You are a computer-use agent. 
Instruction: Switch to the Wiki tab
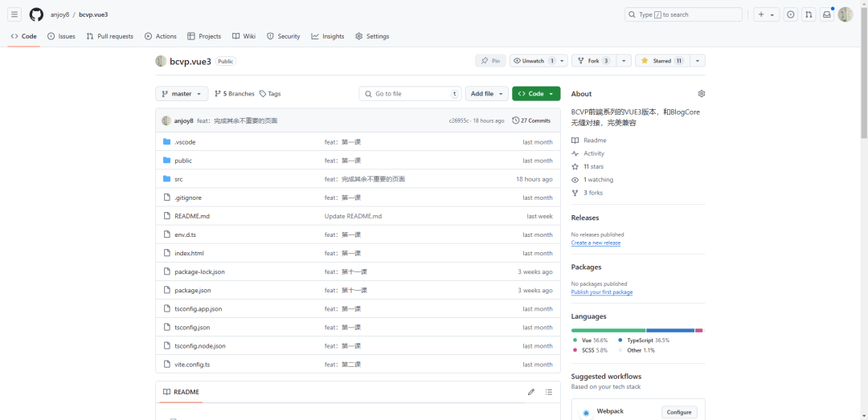244,36
